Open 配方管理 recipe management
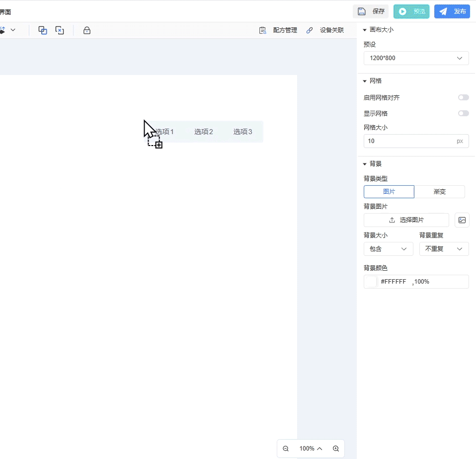 [278, 30]
